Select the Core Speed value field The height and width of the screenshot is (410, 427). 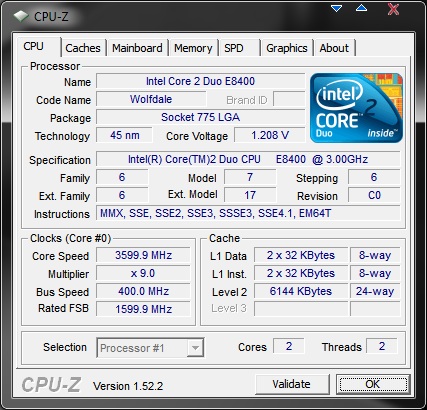143,255
